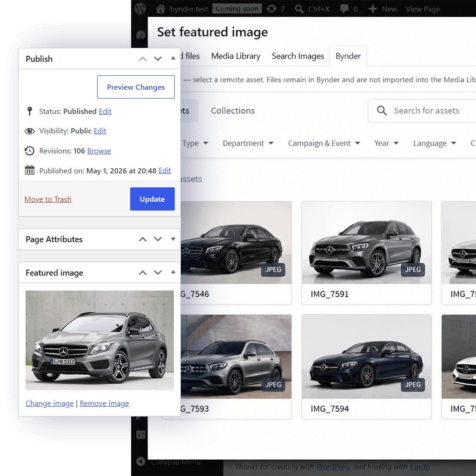Click the visibility eye icon
Screen dimensions: 476x476
29,131
